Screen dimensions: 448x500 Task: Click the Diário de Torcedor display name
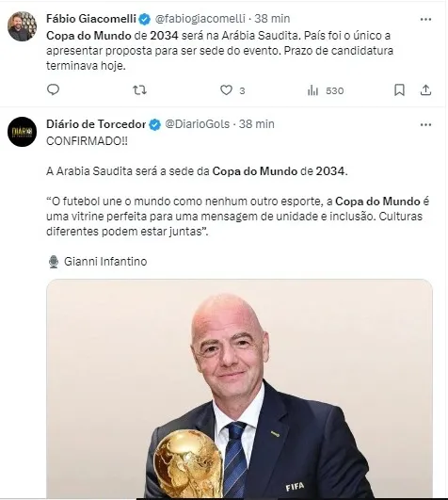(96, 124)
